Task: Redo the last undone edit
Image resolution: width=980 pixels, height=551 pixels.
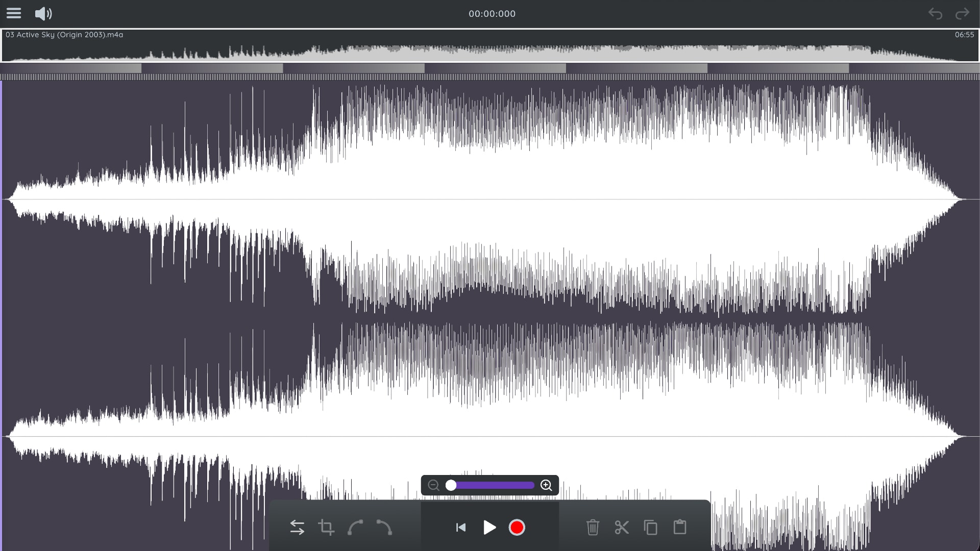Action: [x=962, y=14]
